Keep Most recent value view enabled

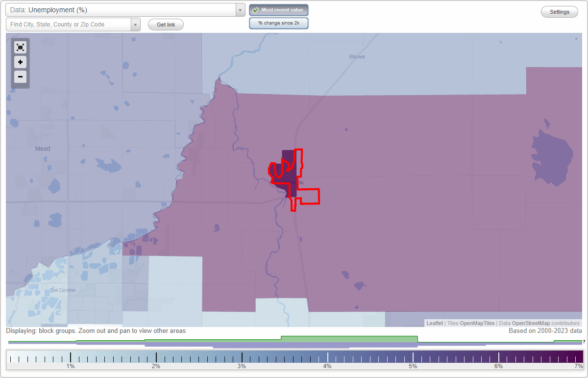coord(278,9)
